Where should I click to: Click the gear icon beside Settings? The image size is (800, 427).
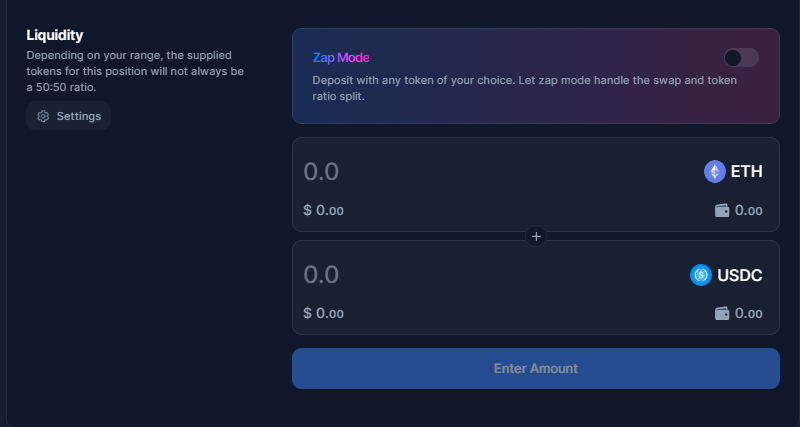(x=43, y=116)
